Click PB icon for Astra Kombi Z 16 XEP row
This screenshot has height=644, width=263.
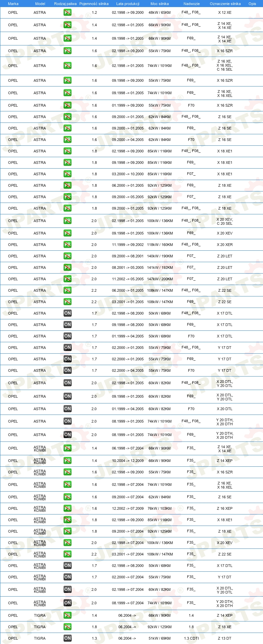[68, 508]
